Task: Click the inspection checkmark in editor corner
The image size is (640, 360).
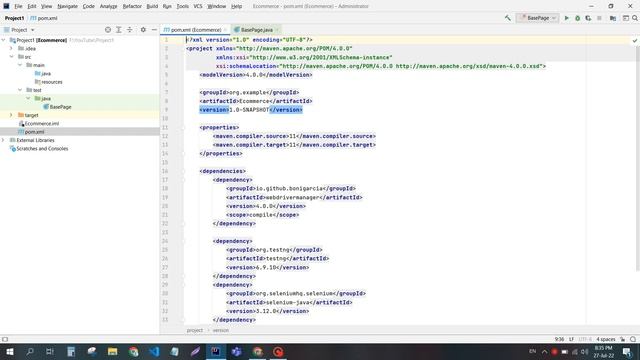Action: pos(634,40)
